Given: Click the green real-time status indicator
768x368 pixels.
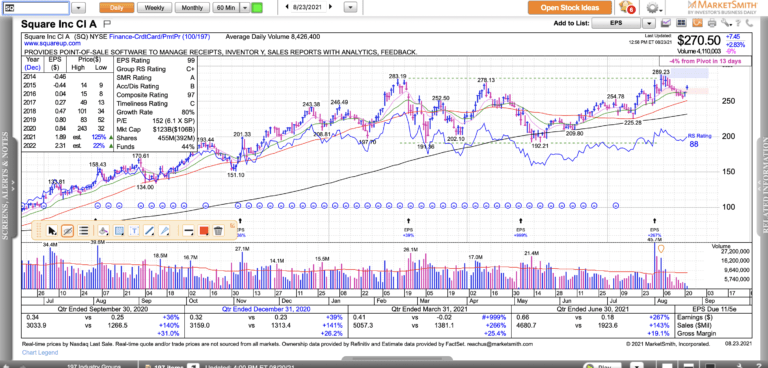Looking at the screenshot, I should coord(257,8).
